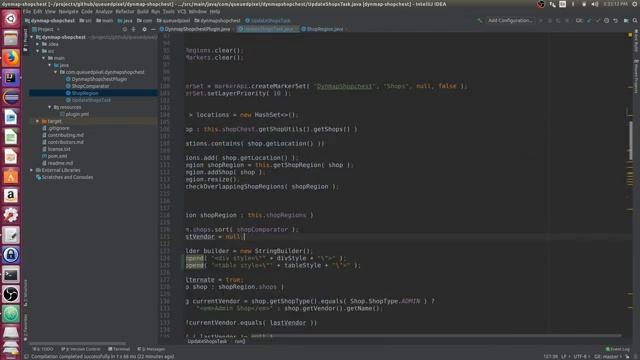Open the OBS Studio dock icon

click(x=11, y=294)
